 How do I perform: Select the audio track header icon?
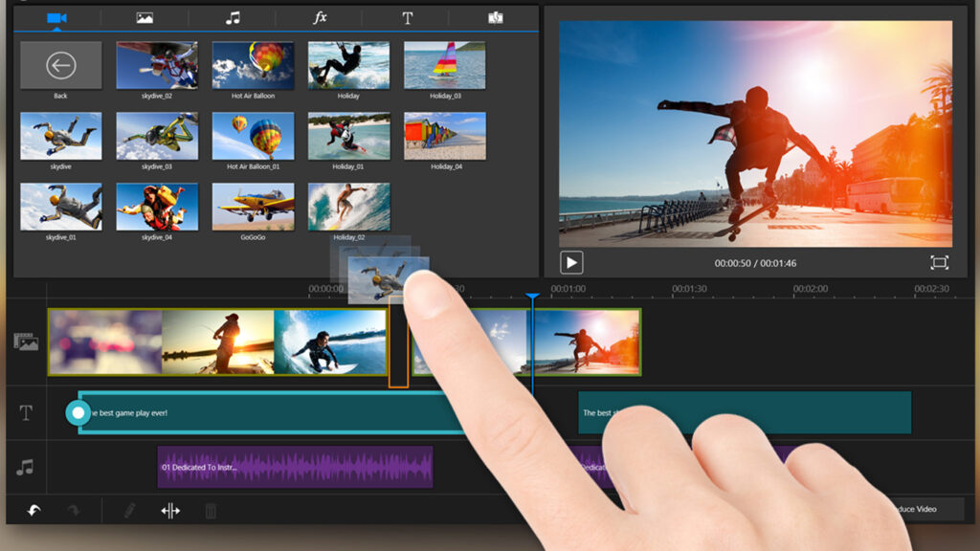pyautogui.click(x=26, y=467)
